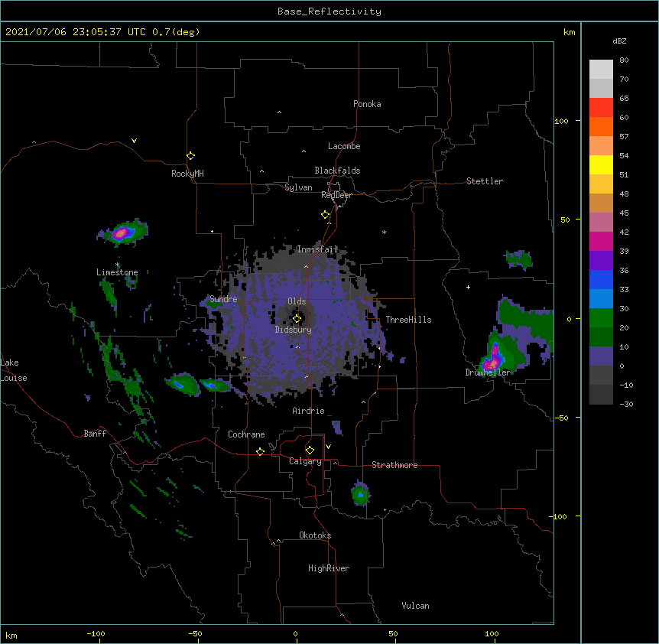Click the Sundre city label
659x644 pixels.
tap(223, 299)
